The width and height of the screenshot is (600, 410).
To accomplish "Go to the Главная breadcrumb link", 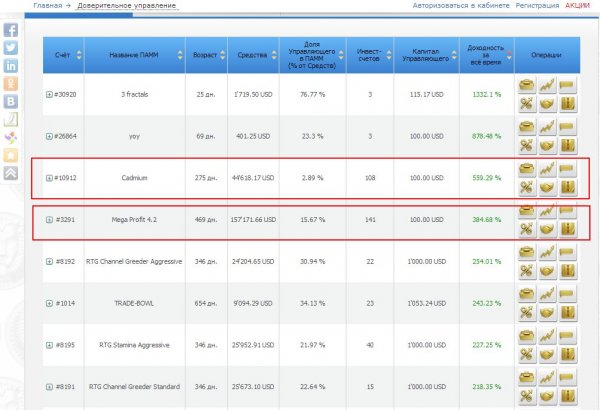I will [x=47, y=5].
